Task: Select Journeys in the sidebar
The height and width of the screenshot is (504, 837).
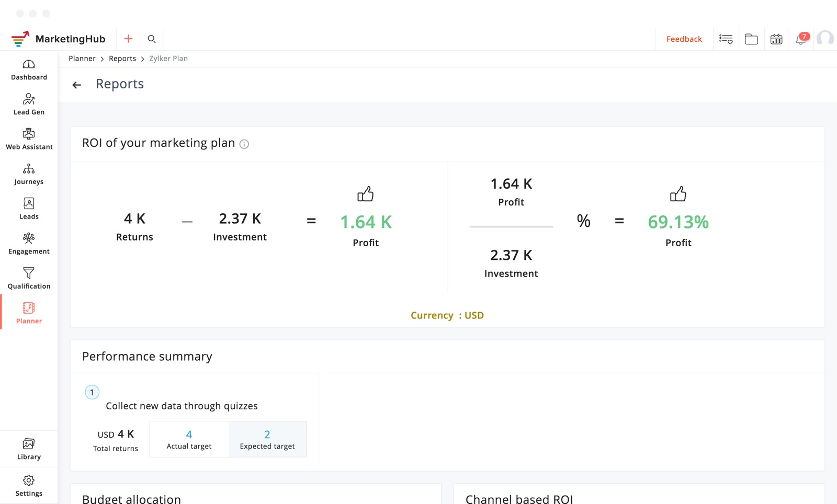Action: tap(29, 175)
